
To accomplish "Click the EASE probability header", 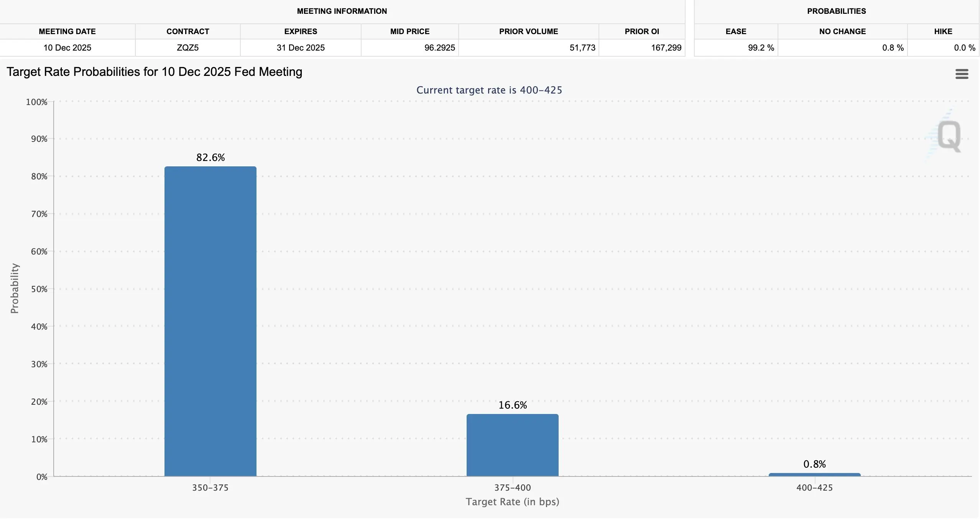I will (x=736, y=31).
